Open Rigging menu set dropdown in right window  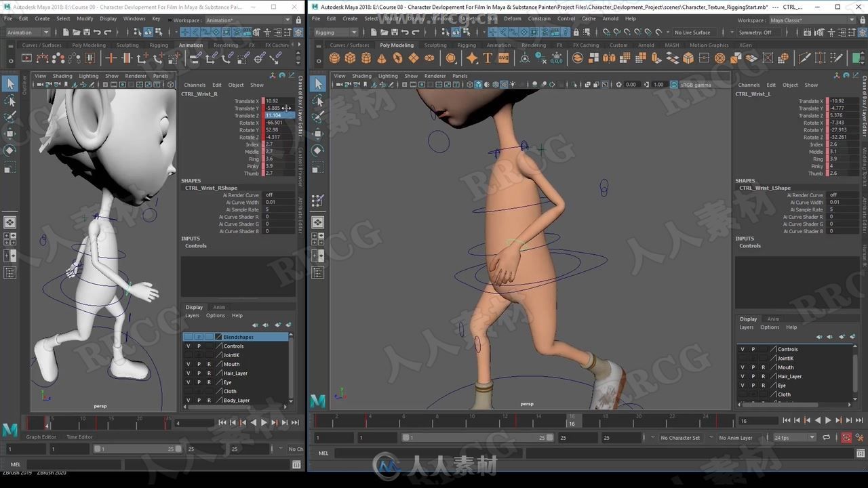pyautogui.click(x=337, y=32)
